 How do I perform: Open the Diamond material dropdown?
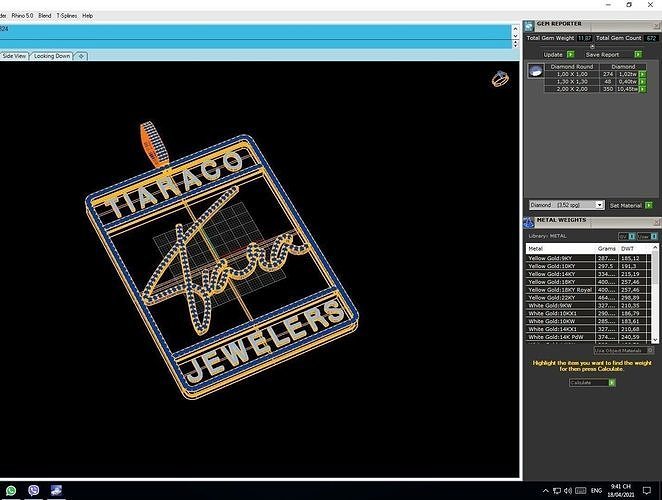click(x=600, y=205)
